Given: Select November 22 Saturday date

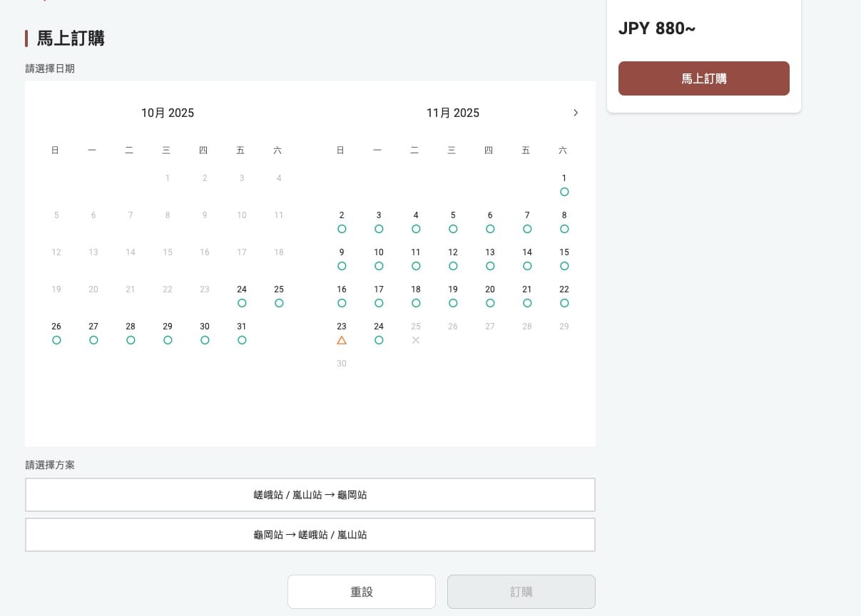Looking at the screenshot, I should click(x=564, y=296).
